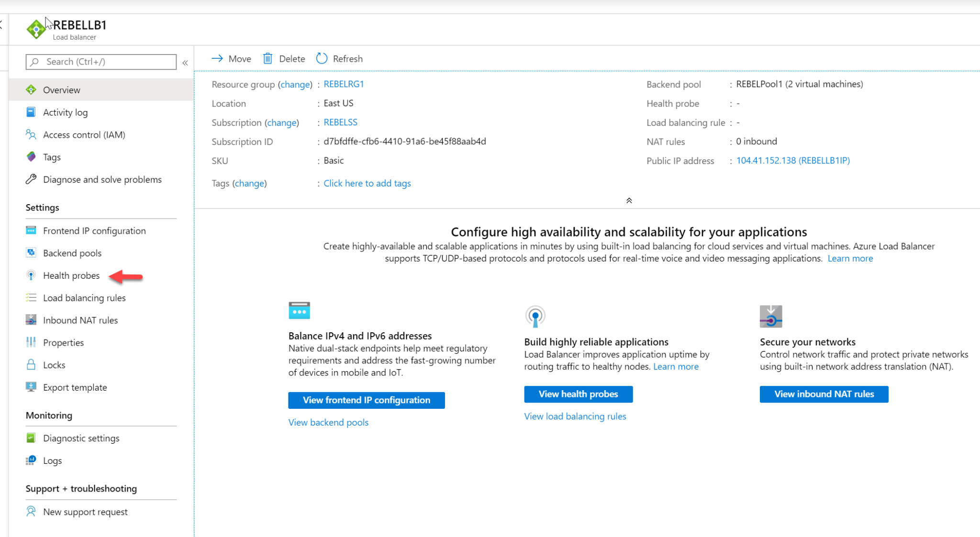Switch to the Overview page

click(61, 89)
